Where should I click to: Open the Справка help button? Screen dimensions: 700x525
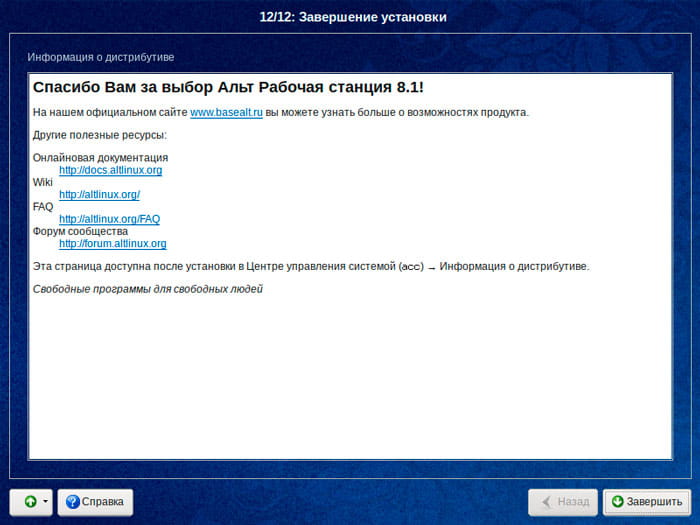point(95,502)
